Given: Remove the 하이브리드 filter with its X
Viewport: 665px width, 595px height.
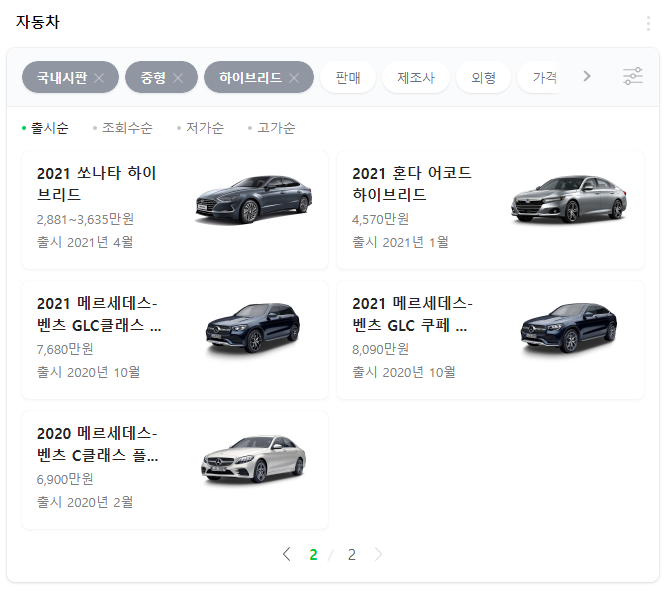Looking at the screenshot, I should click(x=294, y=78).
